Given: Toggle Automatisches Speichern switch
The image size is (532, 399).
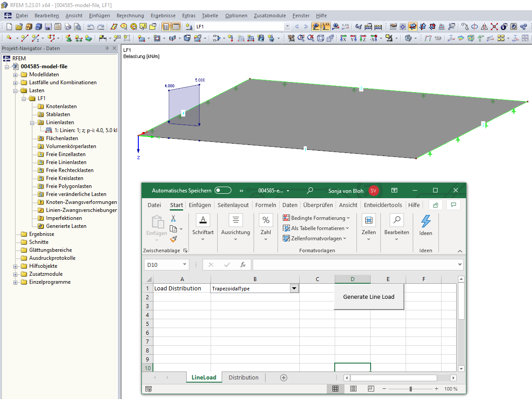Looking at the screenshot, I should 223,191.
